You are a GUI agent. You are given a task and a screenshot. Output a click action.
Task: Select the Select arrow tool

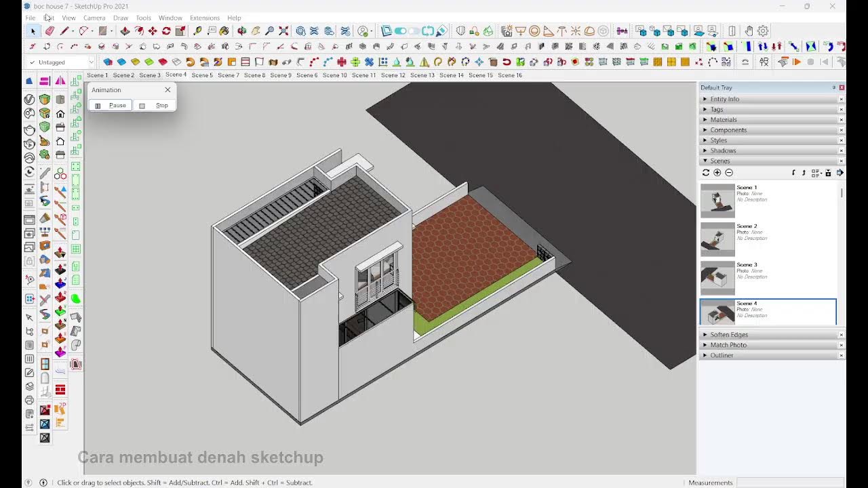33,31
